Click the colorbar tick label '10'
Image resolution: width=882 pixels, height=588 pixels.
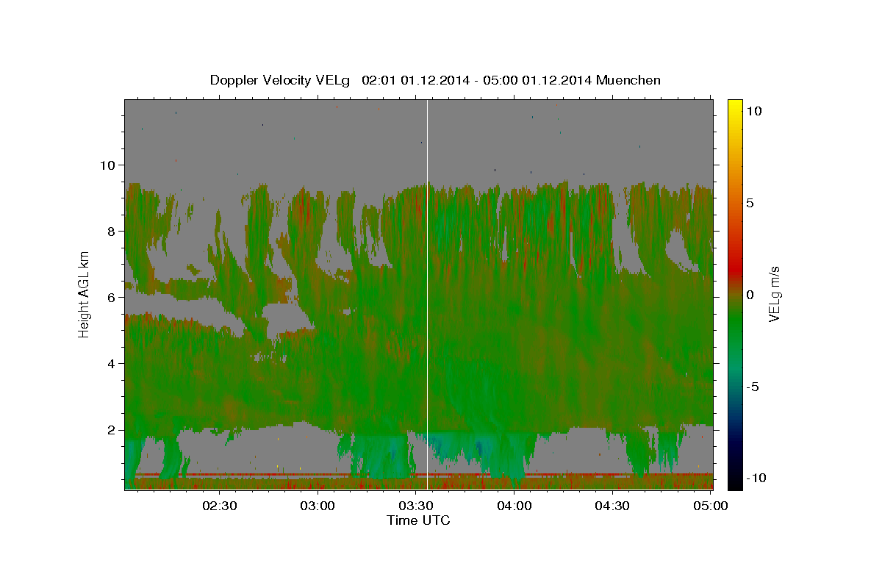(x=753, y=111)
